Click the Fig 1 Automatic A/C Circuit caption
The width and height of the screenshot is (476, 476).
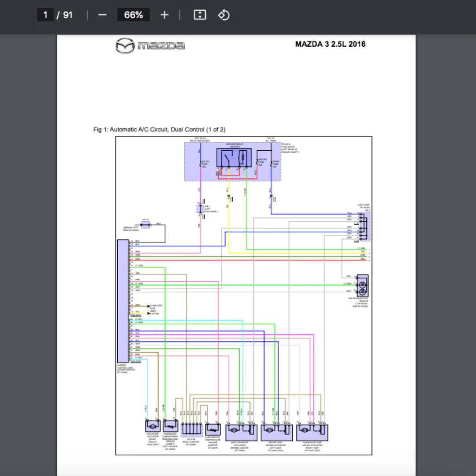point(159,129)
